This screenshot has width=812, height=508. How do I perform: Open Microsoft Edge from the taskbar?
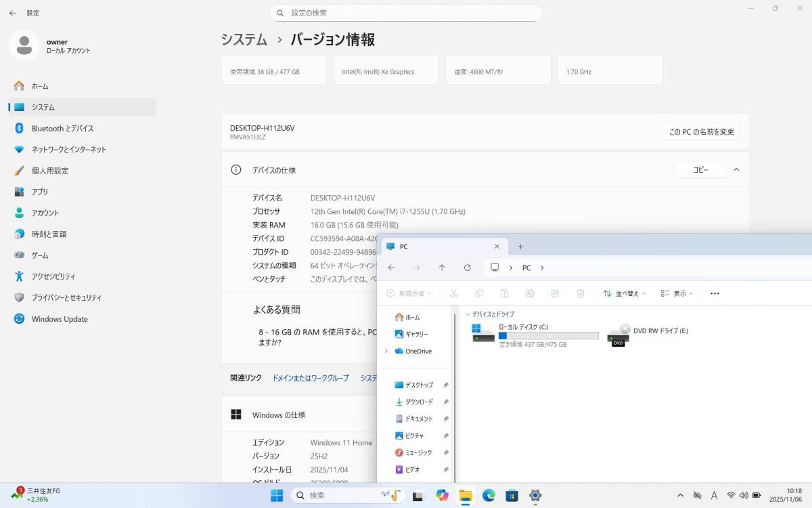point(489,495)
